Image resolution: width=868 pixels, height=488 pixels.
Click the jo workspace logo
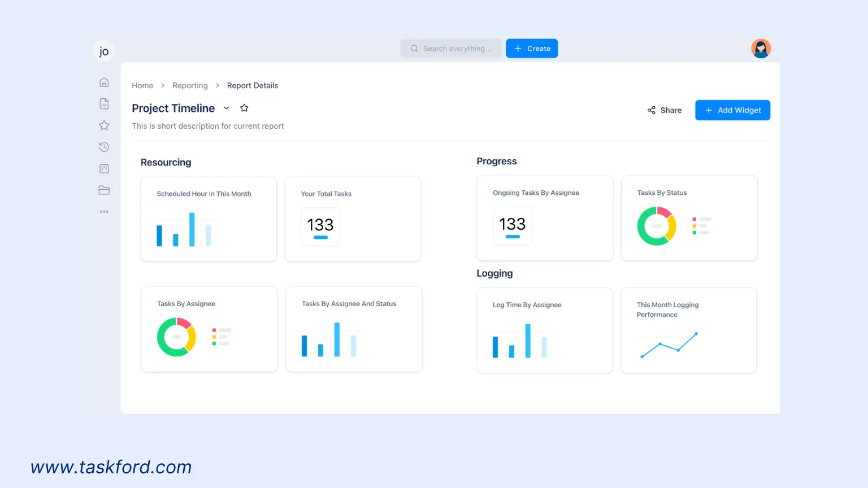pyautogui.click(x=104, y=51)
